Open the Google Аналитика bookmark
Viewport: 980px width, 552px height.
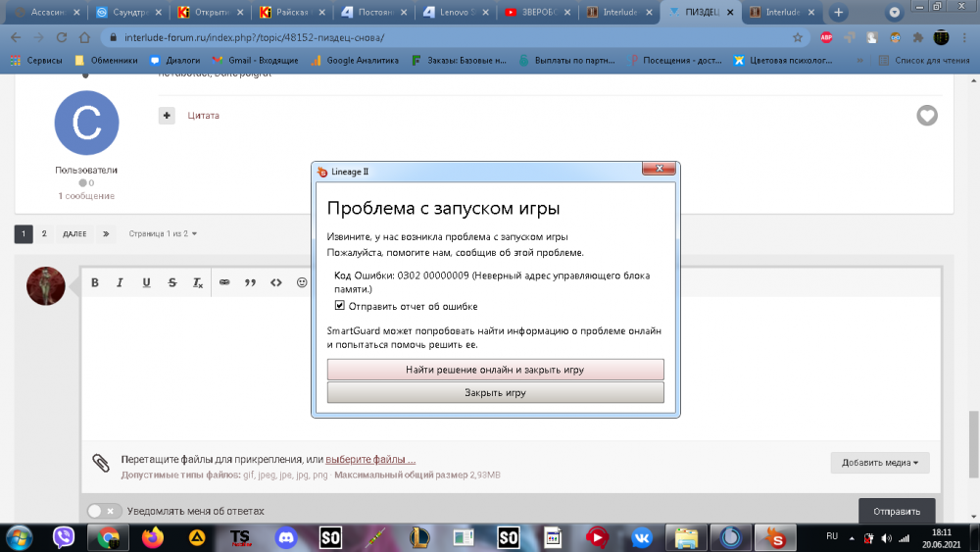pyautogui.click(x=355, y=61)
